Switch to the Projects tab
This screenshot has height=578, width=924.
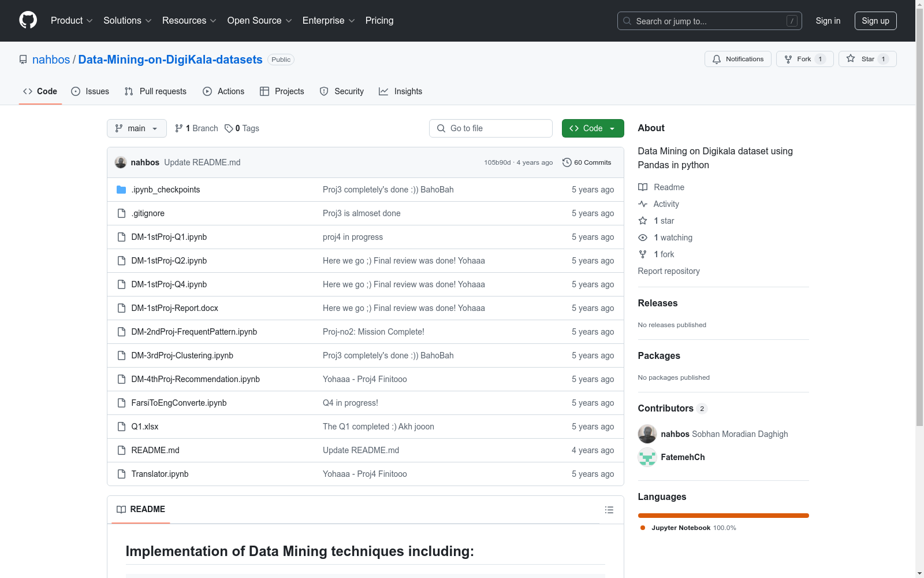282,91
